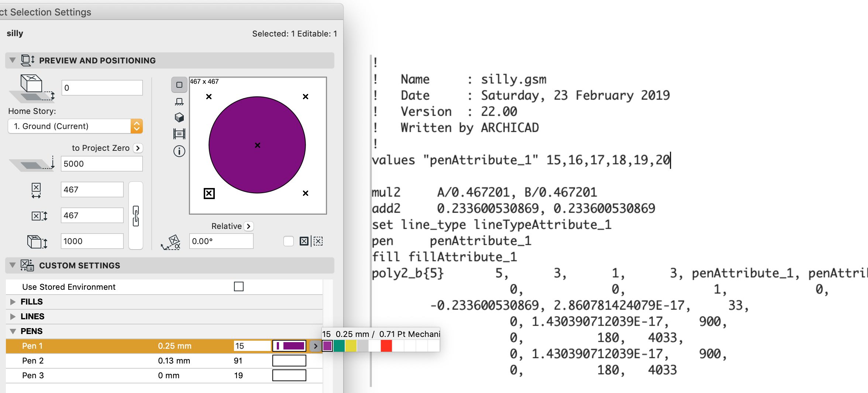Expand the LINES section
This screenshot has height=393, width=868.
[x=13, y=317]
